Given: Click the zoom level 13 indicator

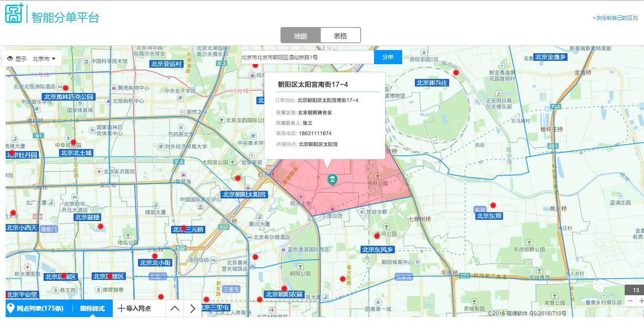Looking at the screenshot, I should 636,290.
